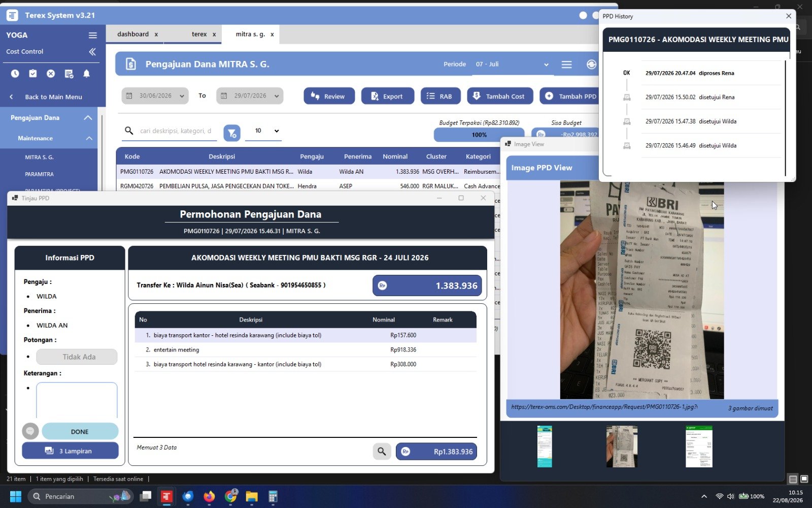Collapse the Maintenance sidebar subsection
The width and height of the screenshot is (812, 508).
click(x=89, y=138)
